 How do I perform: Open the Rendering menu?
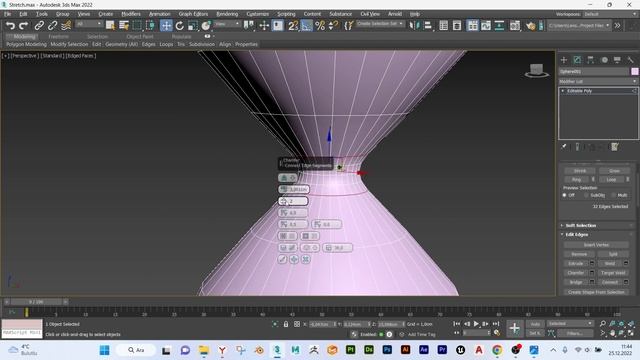227,14
